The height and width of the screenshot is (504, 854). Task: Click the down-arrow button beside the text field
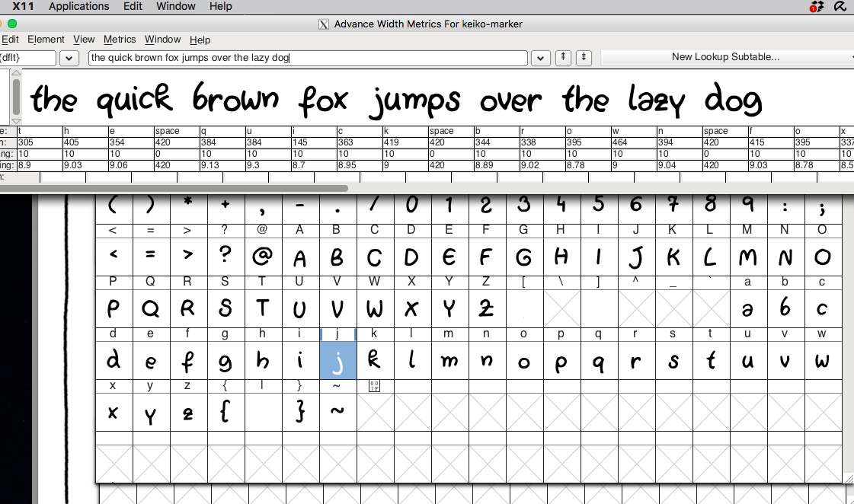pos(584,57)
